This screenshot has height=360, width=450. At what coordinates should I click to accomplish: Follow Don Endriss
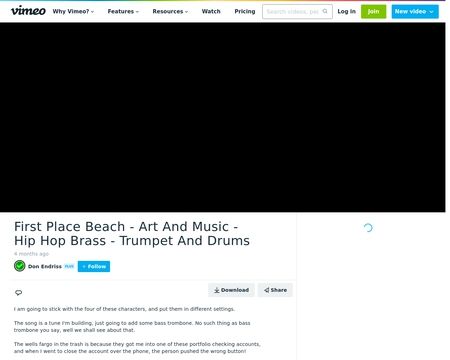[94, 266]
